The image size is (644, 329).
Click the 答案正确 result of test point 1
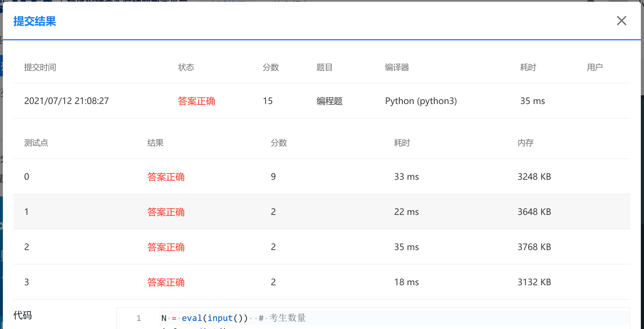pyautogui.click(x=166, y=212)
